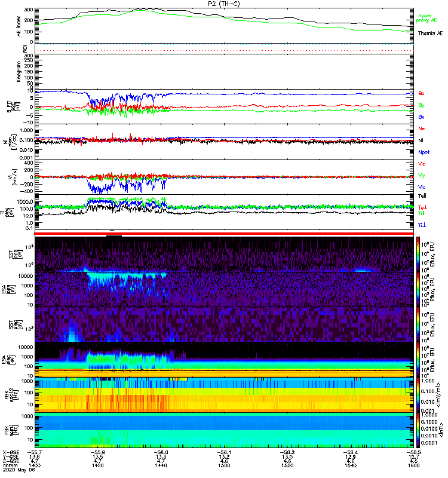Select the red Ne legend label
Viewport: 448px width, 478px height.
point(422,128)
